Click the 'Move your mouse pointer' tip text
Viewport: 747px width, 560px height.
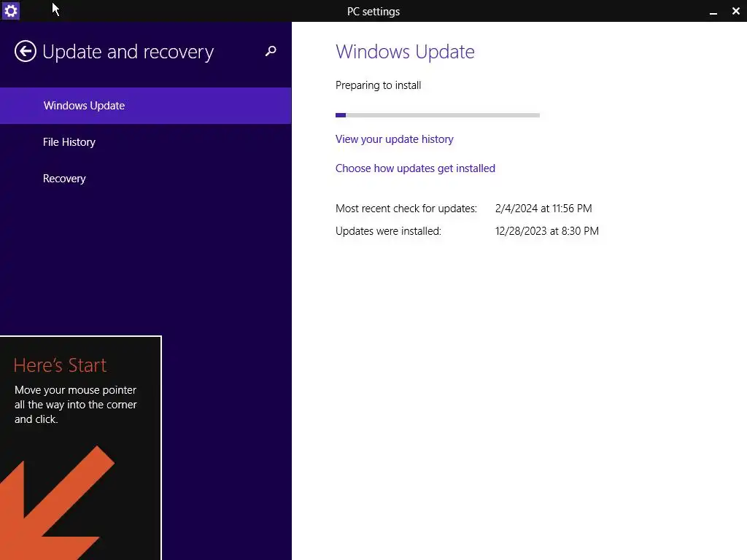coord(76,404)
